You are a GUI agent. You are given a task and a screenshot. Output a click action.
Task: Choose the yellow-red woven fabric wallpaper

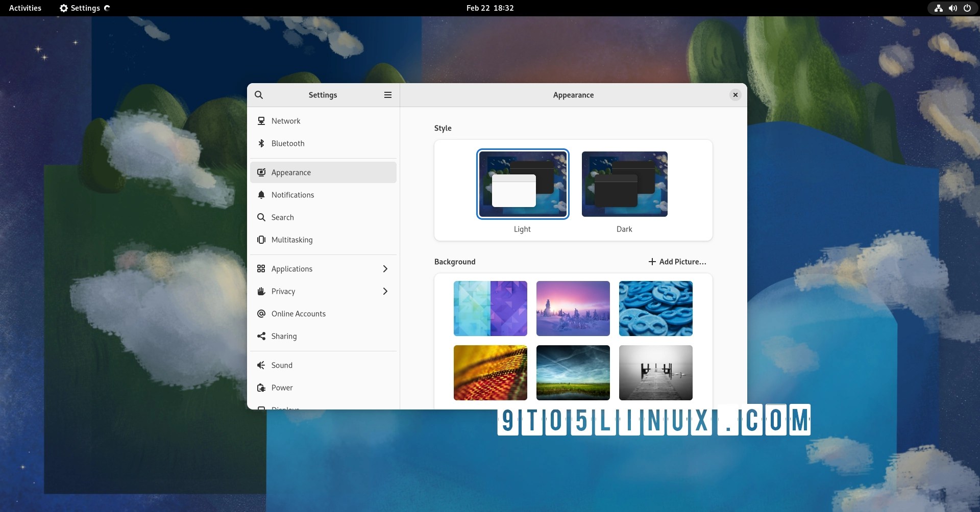coord(491,373)
